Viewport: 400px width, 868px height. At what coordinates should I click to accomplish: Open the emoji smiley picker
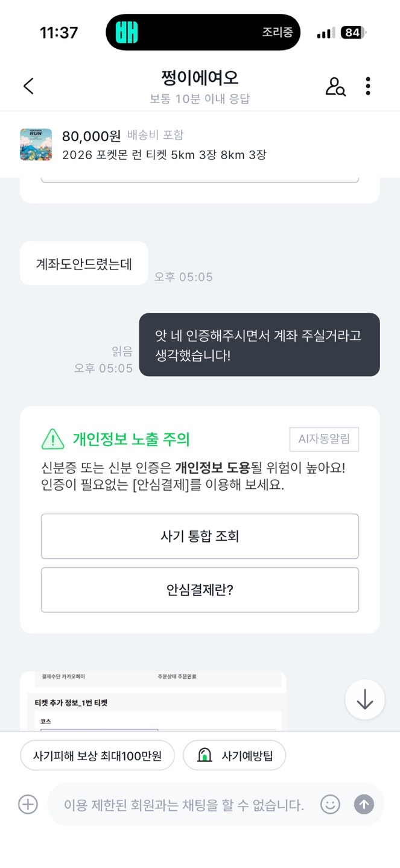[x=330, y=804]
